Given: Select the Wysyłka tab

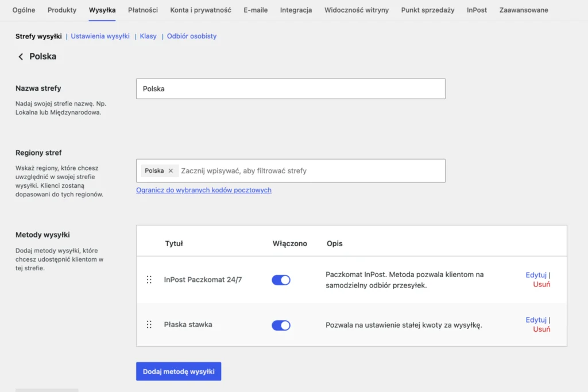Looking at the screenshot, I should pyautogui.click(x=102, y=10).
